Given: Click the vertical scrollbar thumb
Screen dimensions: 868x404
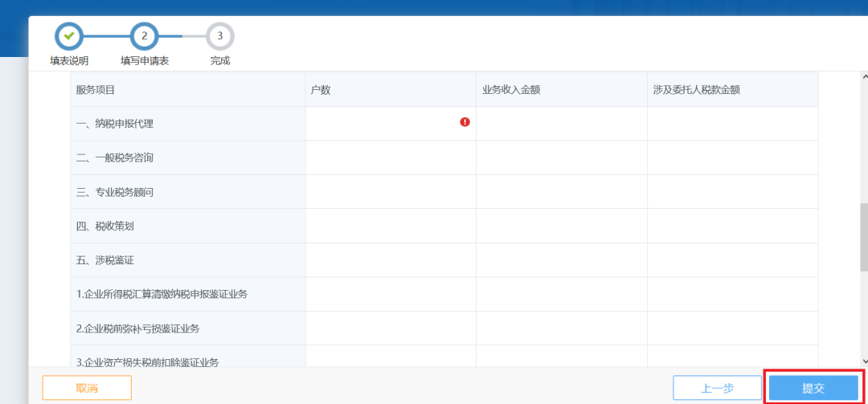Looking at the screenshot, I should (863, 237).
